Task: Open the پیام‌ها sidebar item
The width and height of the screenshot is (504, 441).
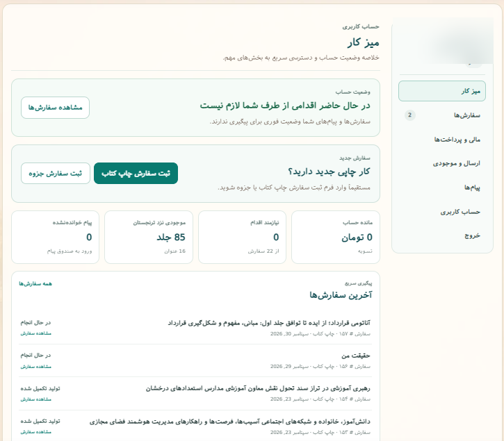Action: pyautogui.click(x=441, y=188)
